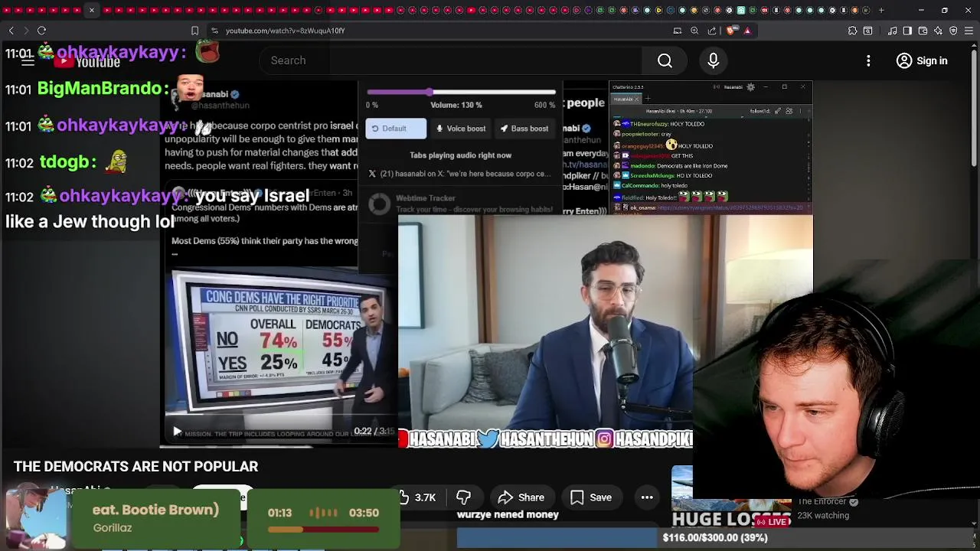The image size is (980, 551).
Task: Like the video with thumbs up
Action: click(416, 497)
